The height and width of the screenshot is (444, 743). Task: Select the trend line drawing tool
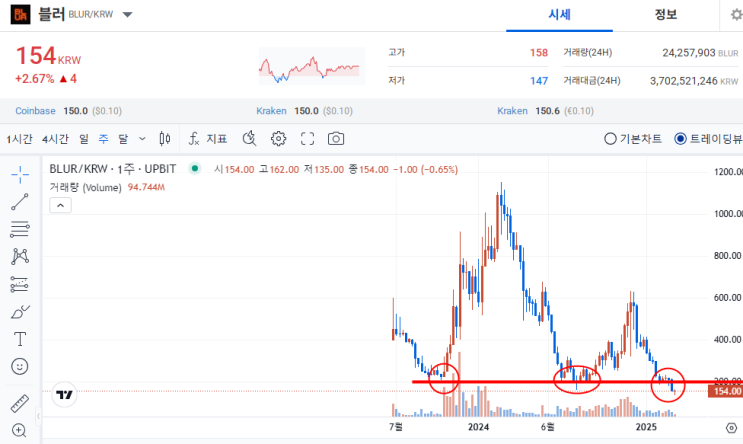coord(20,202)
